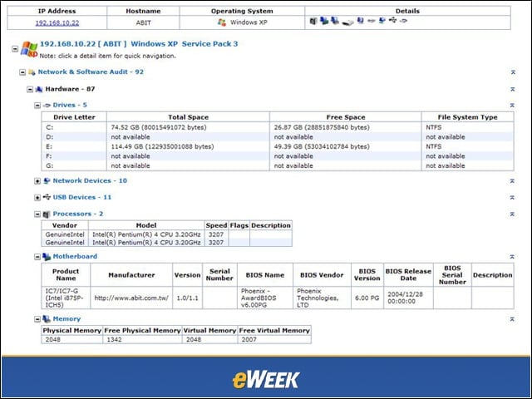Collapse the 192.168.10.22 host node
532x399 pixels.
click(15, 49)
